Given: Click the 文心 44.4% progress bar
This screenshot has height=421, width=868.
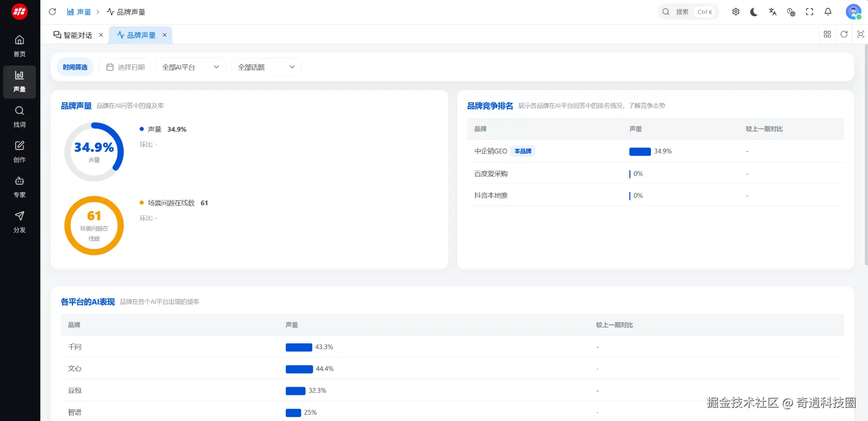Looking at the screenshot, I should pos(299,369).
